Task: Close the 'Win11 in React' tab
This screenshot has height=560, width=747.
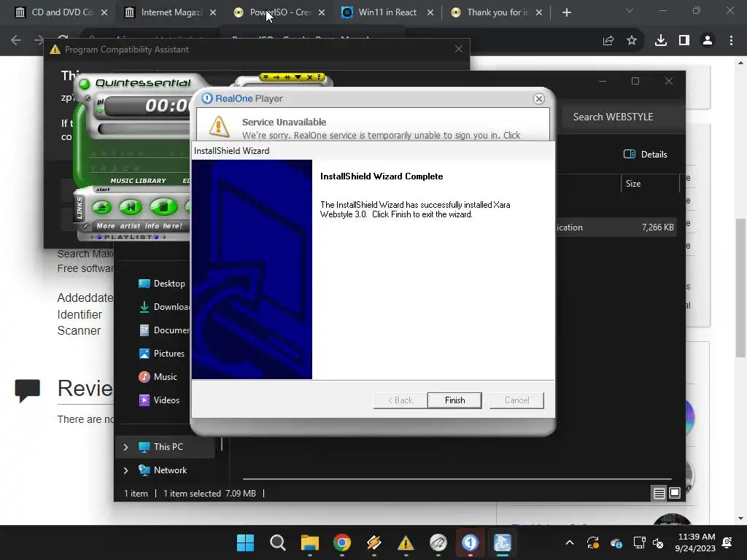Action: 430,12
